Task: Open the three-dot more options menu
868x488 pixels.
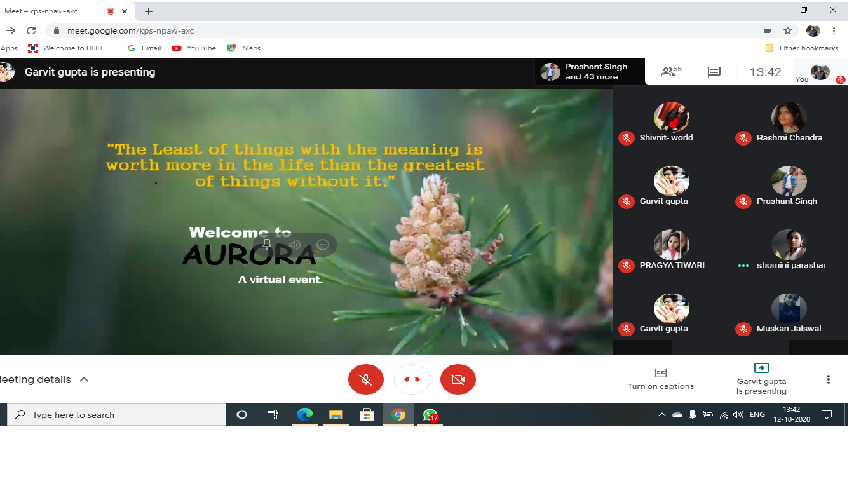Action: tap(828, 379)
